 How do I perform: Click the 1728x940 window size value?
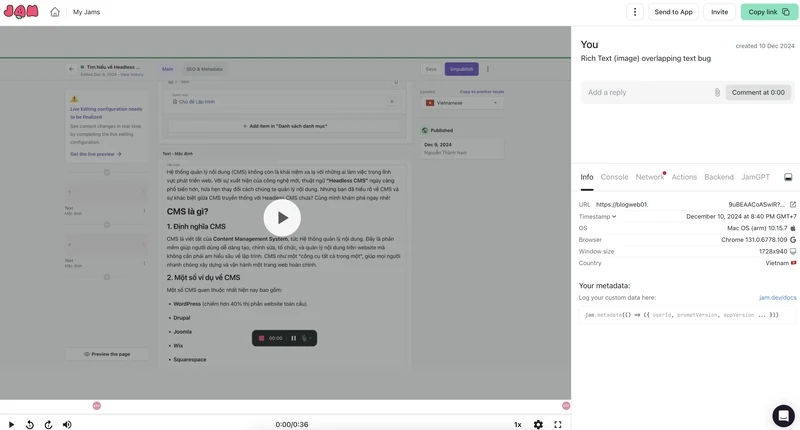pyautogui.click(x=773, y=251)
